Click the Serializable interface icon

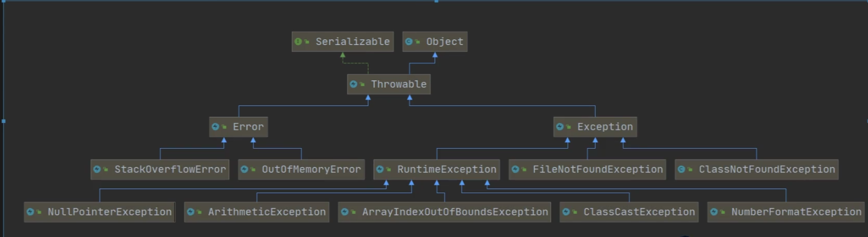tap(298, 42)
